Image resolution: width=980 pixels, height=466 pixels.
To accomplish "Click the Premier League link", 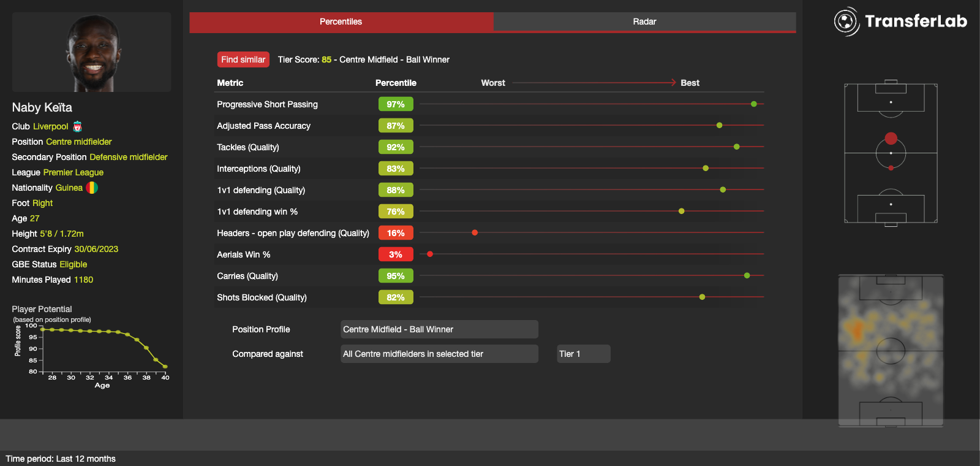I will tap(73, 172).
